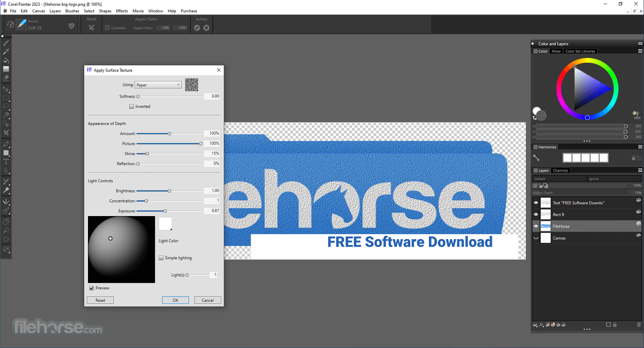Hide the Text "FREE Software Downlo" layer
The height and width of the screenshot is (348, 644).
(536, 203)
